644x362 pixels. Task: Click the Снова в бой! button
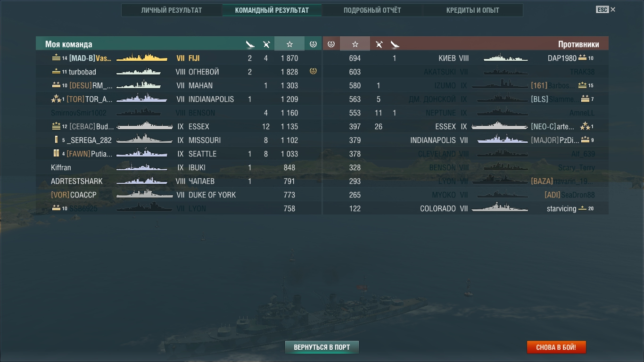click(x=556, y=347)
